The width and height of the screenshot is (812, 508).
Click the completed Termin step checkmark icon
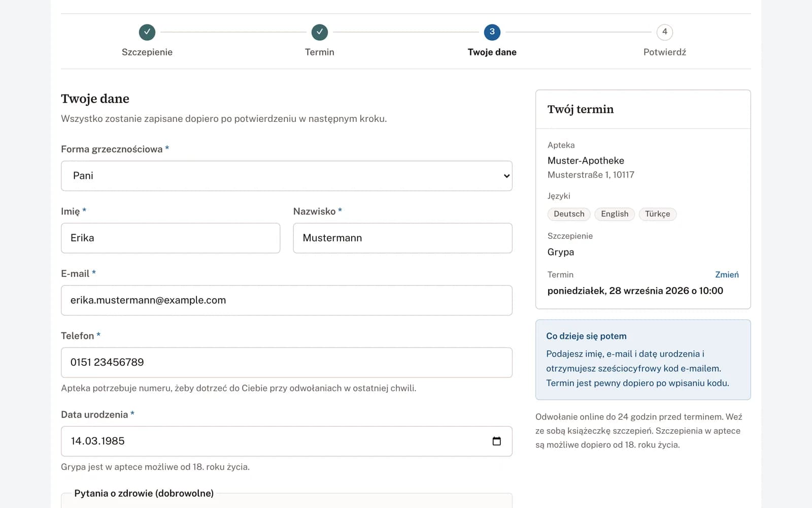320,32
